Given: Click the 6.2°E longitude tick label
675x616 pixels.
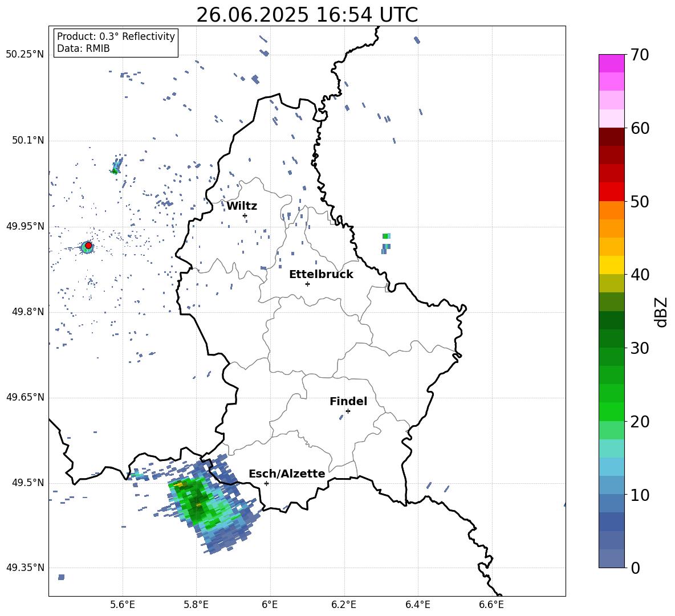Looking at the screenshot, I should (344, 605).
